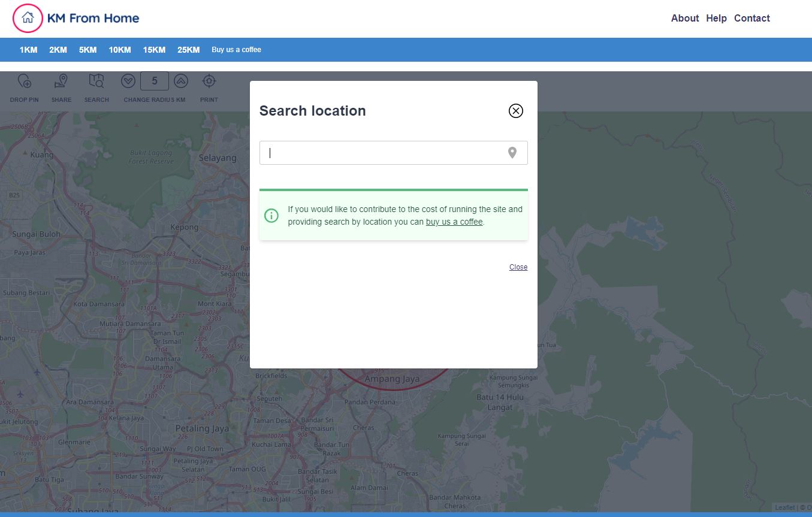Click the 'Kepong' map label

(x=185, y=227)
